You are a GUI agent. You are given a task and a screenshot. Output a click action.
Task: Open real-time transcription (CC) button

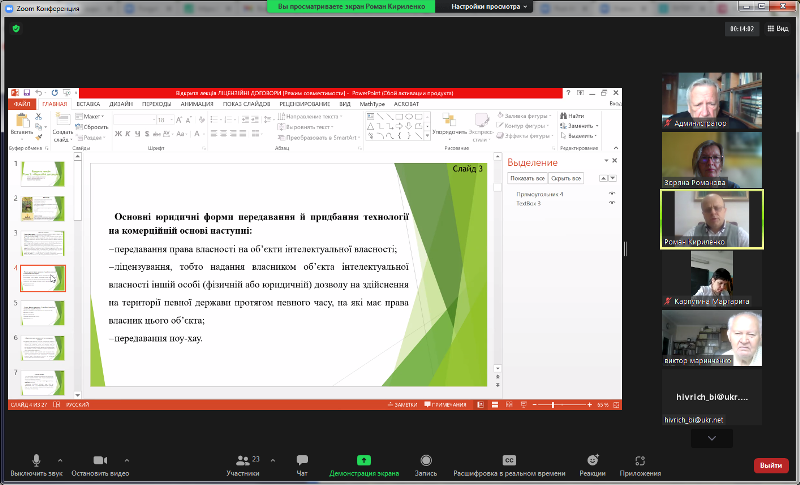[509, 460]
